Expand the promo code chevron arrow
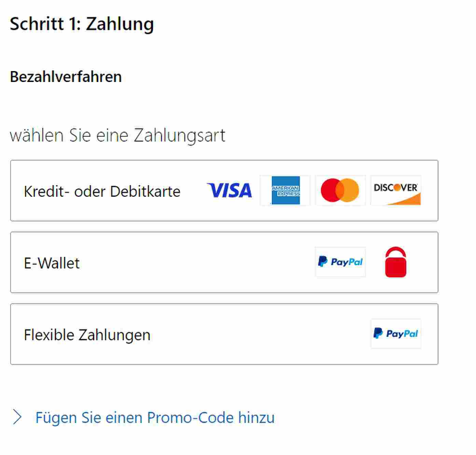Image resolution: width=476 pixels, height=455 pixels. pos(17,417)
